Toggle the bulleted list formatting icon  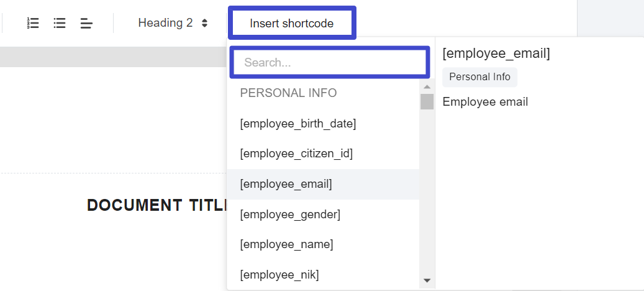[x=60, y=23]
